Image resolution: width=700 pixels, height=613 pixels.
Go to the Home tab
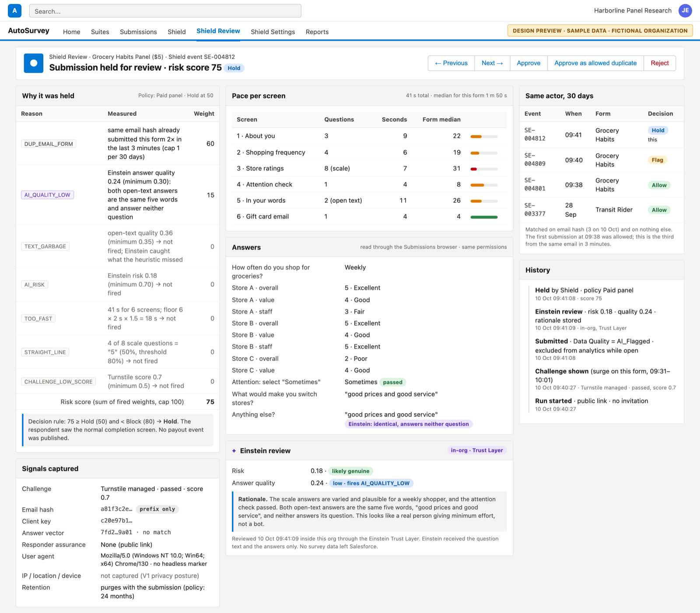pyautogui.click(x=71, y=32)
